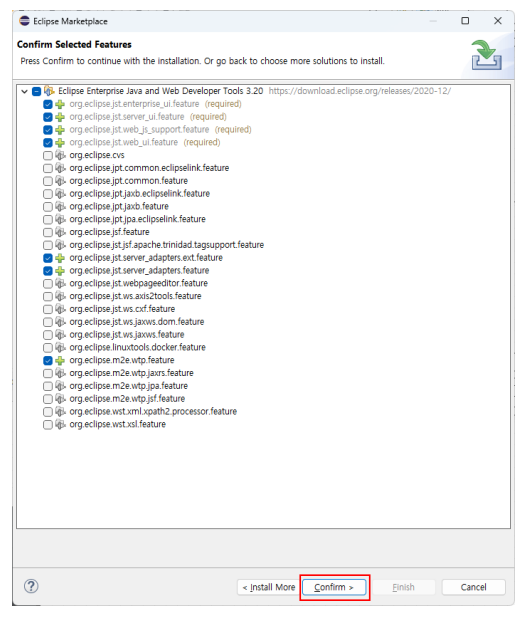
Task: Click the web_js_support.feature required checkbox
Action: pos(48,130)
